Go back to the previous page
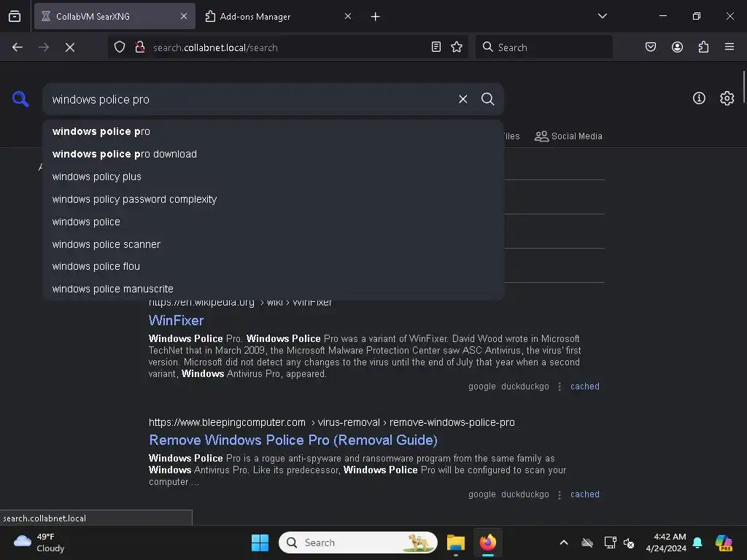 [x=18, y=47]
